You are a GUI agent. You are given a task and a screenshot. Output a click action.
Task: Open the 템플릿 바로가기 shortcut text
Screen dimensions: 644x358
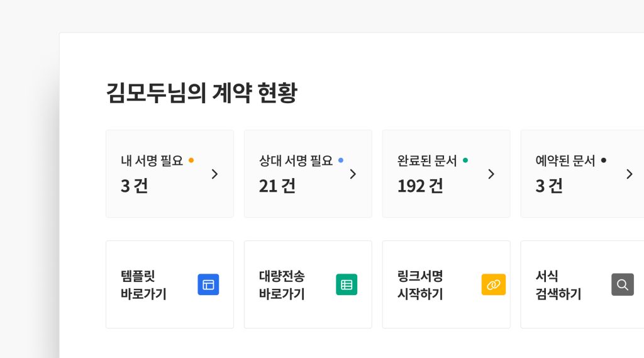(143, 285)
